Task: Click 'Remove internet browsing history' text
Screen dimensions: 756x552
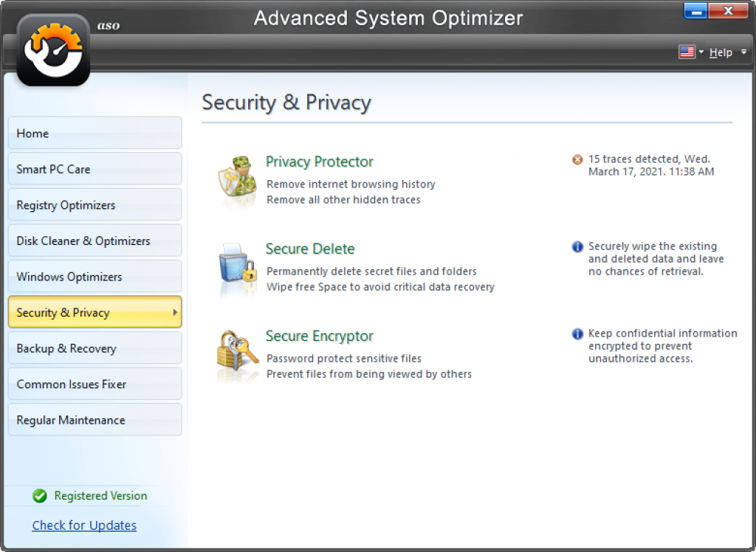Action: (351, 184)
